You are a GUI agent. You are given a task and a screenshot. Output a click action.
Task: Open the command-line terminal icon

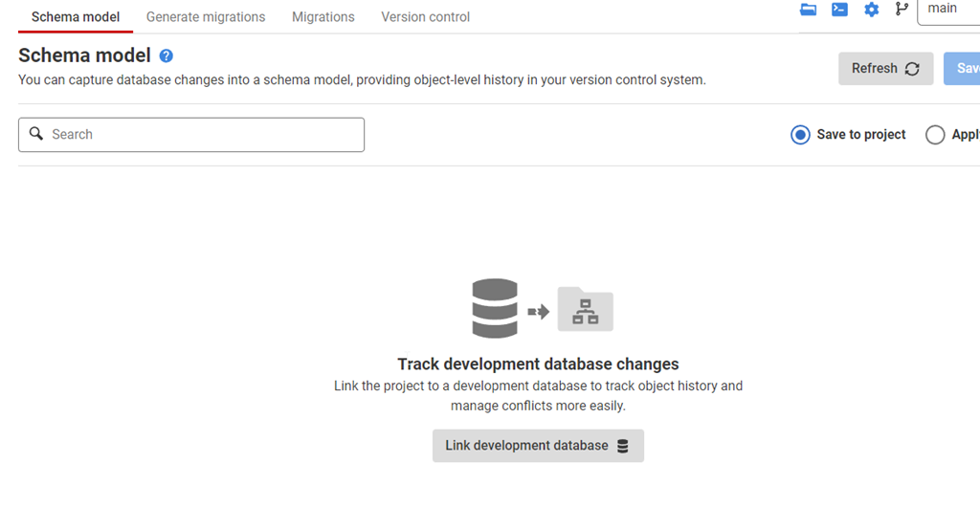pyautogui.click(x=839, y=10)
